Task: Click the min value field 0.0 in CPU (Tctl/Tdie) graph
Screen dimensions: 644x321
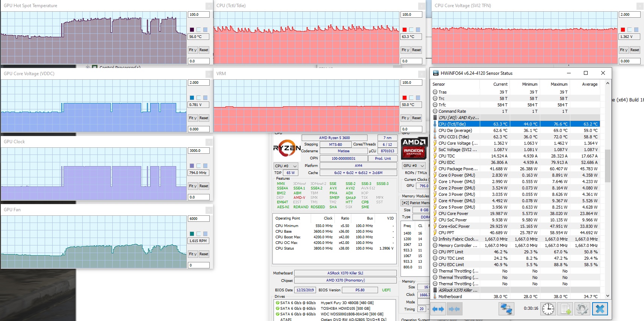Action: click(411, 61)
